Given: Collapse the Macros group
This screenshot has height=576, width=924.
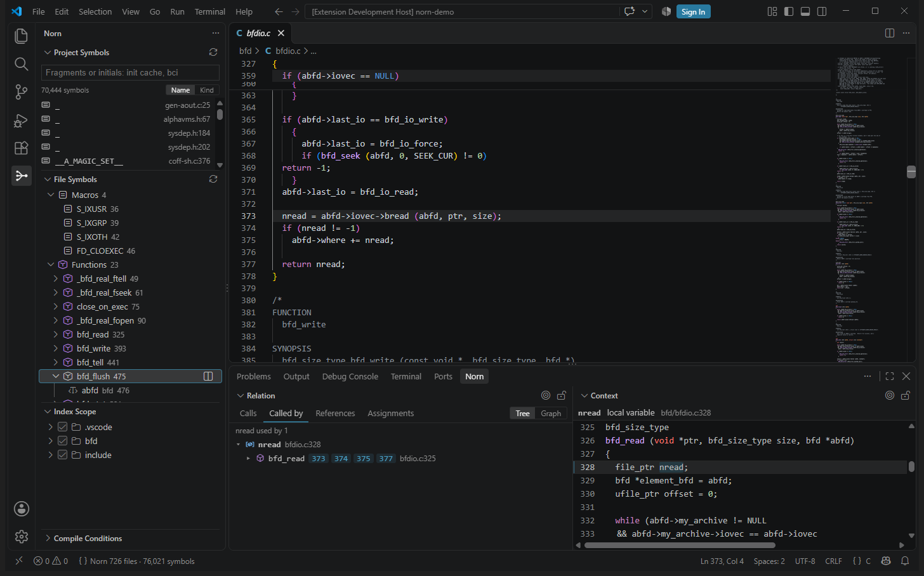Looking at the screenshot, I should pyautogui.click(x=51, y=195).
